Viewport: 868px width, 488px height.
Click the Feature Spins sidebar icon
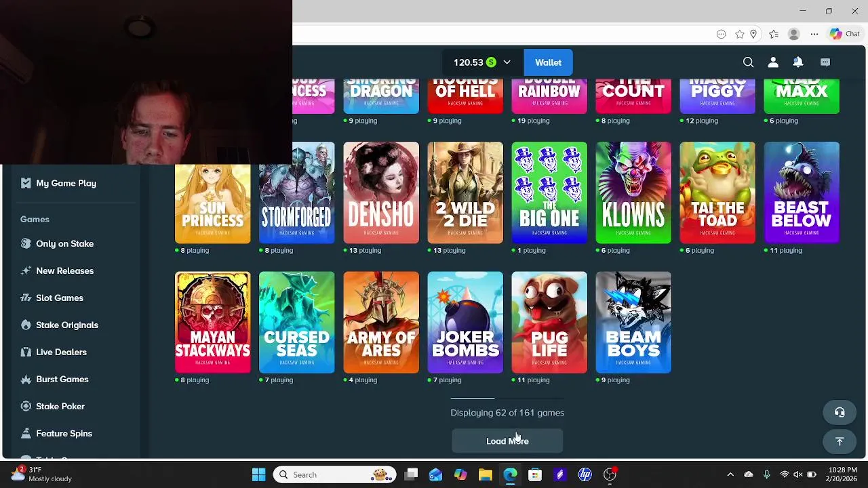(x=26, y=433)
